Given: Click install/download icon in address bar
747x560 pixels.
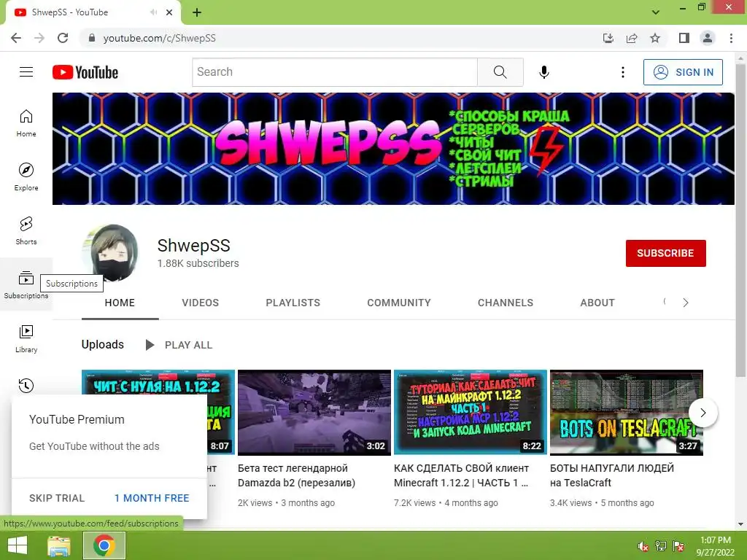Looking at the screenshot, I should pyautogui.click(x=608, y=38).
